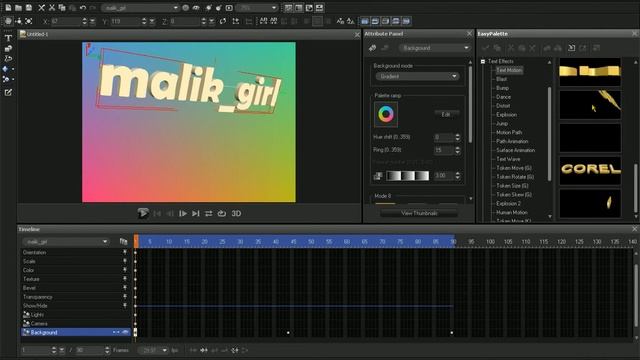The height and width of the screenshot is (360, 640).
Task: Click the New document icon
Action: (8, 8)
